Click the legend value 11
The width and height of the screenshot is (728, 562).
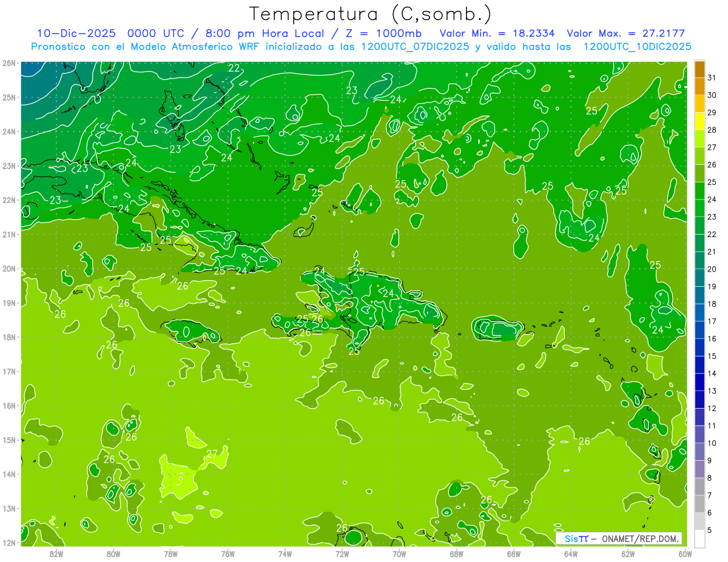[712, 426]
